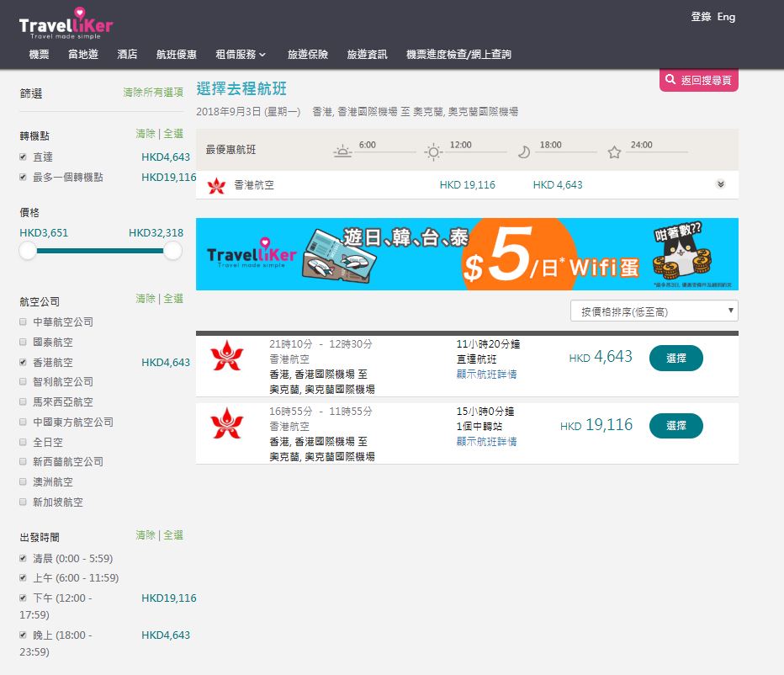This screenshot has height=675, width=784.
Task: Check the 澳洲航空 airline filter
Action: [x=23, y=481]
